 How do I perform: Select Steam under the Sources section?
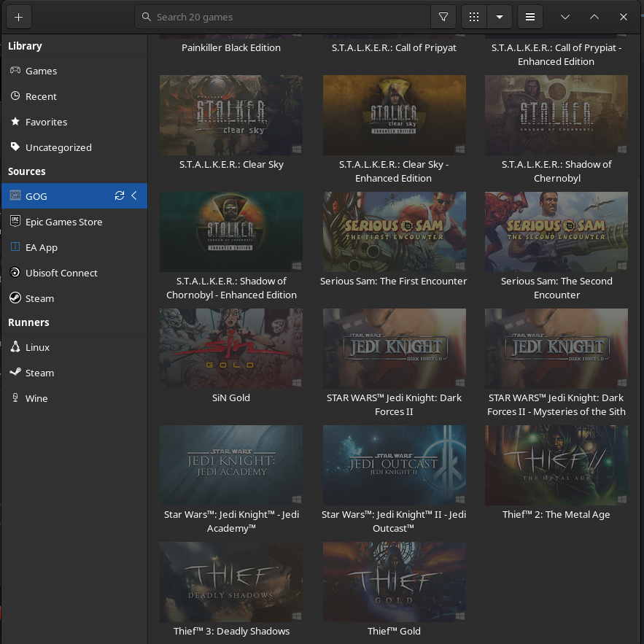pos(39,298)
